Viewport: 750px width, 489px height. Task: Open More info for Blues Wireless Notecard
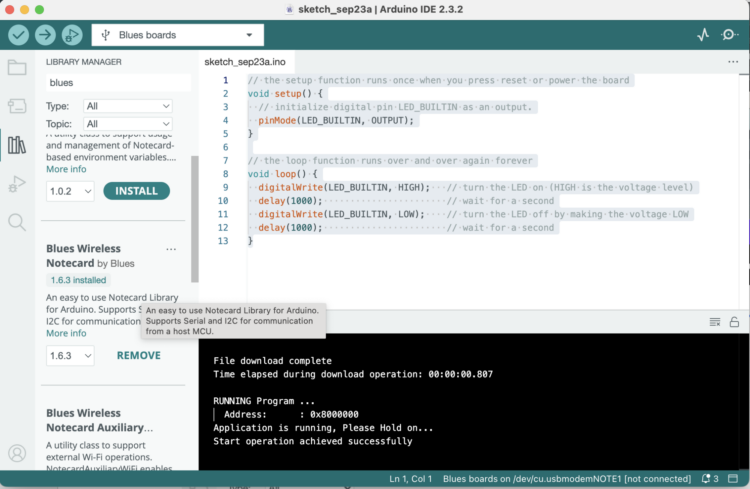point(66,333)
